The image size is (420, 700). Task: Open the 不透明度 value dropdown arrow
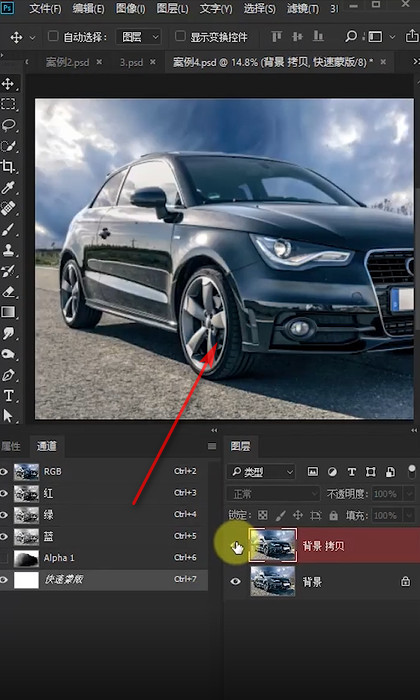[409, 494]
